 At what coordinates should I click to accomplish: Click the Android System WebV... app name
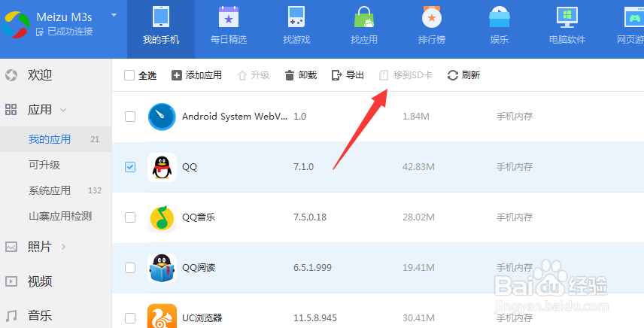pos(235,116)
